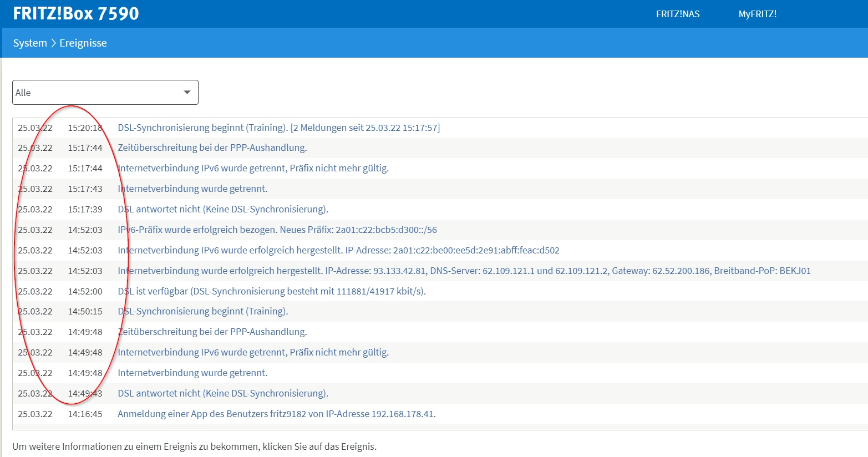Image resolution: width=868 pixels, height=457 pixels.
Task: Open the Anmeldung einer App fritz9182 event
Action: [277, 414]
